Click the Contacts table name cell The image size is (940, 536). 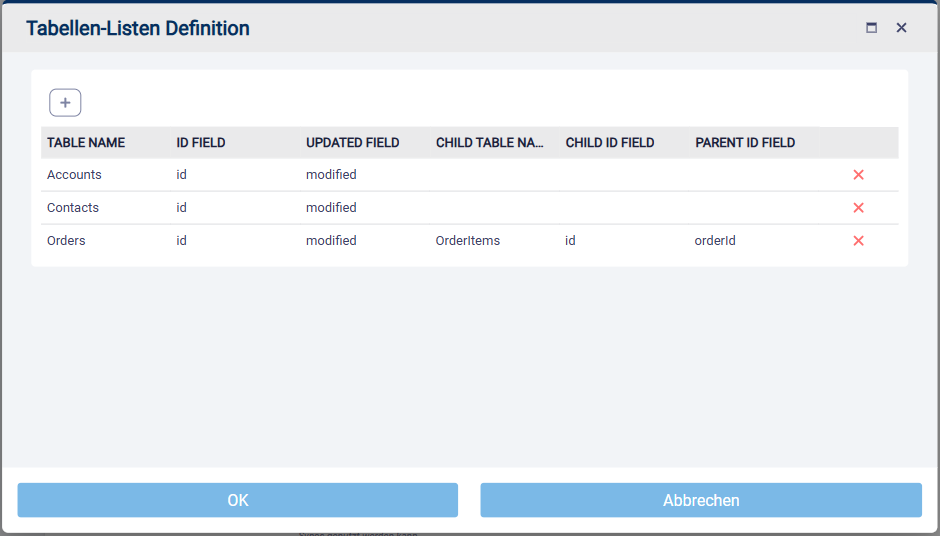(73, 208)
